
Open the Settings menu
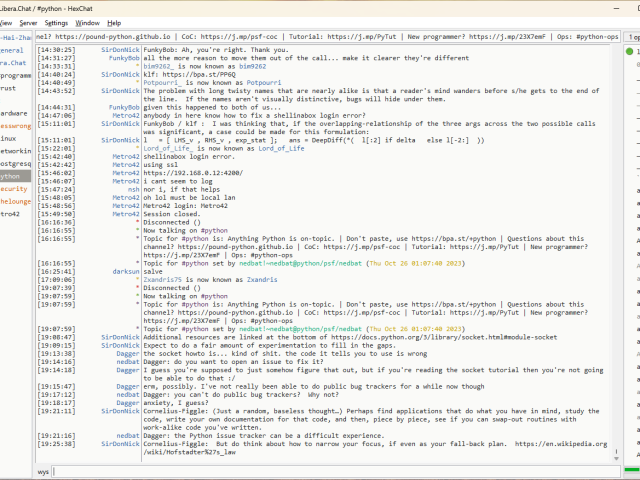[56, 22]
